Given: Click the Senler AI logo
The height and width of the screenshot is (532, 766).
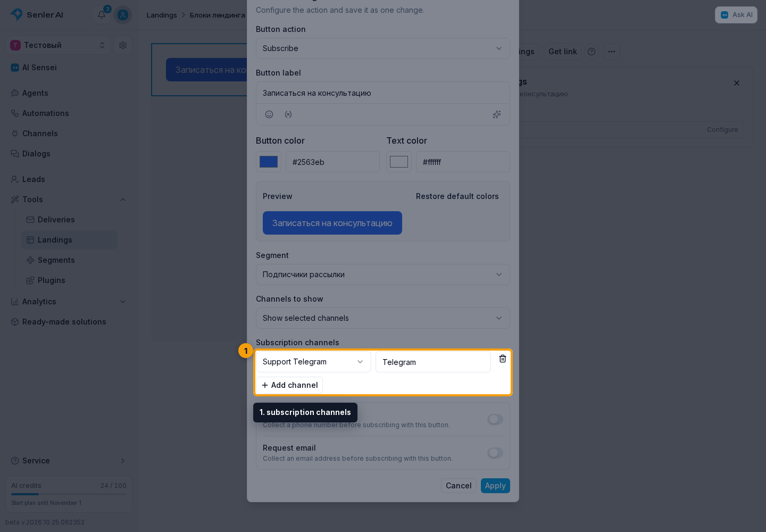Looking at the screenshot, I should (x=37, y=15).
